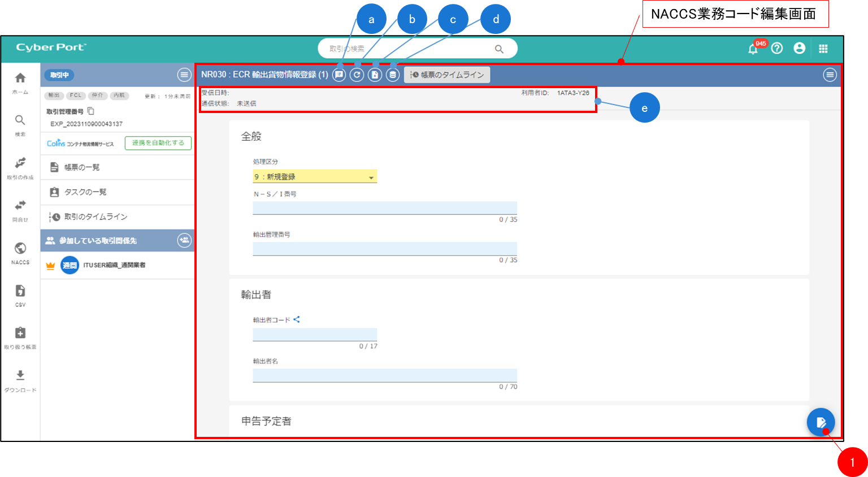The height and width of the screenshot is (477, 868).
Task: Click the N-S/I番号 input field
Action: (x=384, y=207)
